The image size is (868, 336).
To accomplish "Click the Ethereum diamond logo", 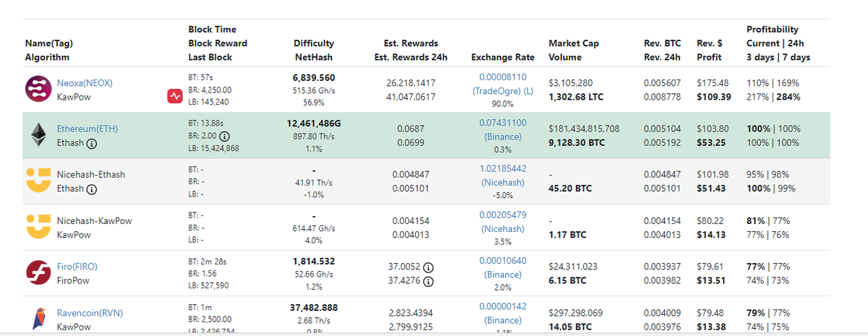I will click(x=37, y=135).
